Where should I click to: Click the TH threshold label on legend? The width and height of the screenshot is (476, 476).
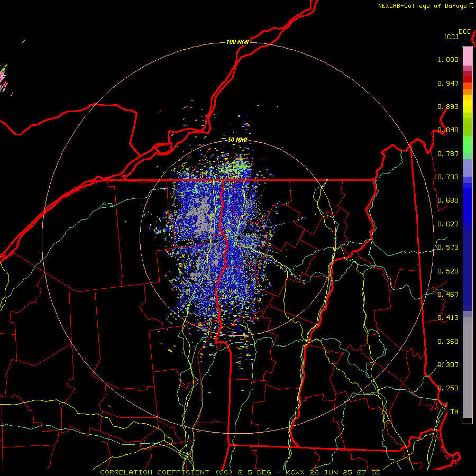point(454,412)
